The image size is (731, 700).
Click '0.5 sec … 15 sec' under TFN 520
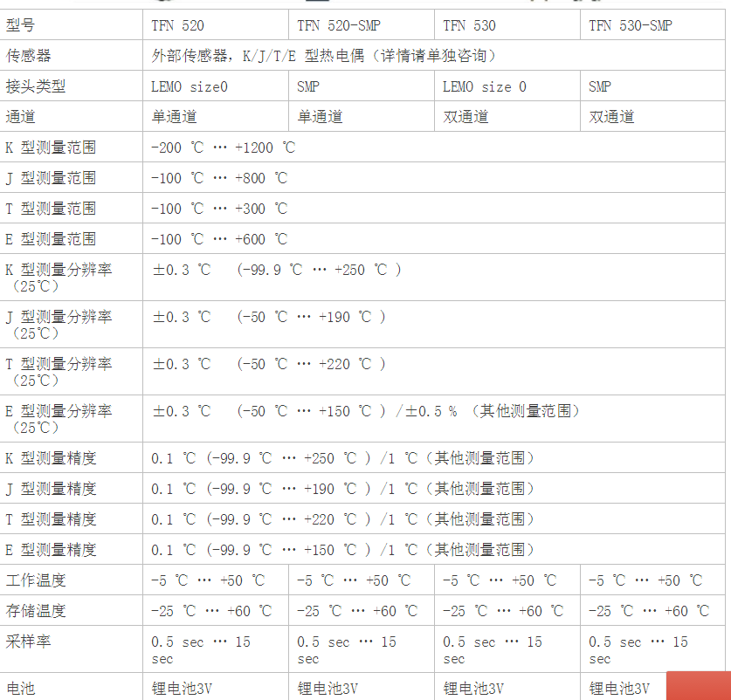201,650
